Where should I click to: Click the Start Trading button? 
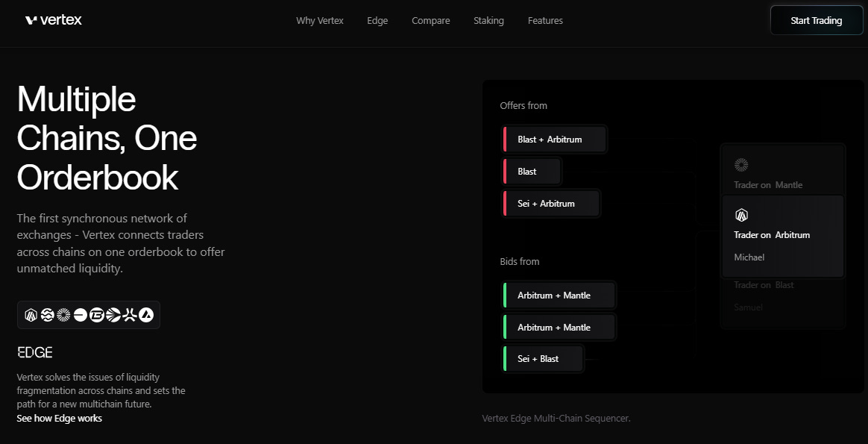(x=817, y=20)
